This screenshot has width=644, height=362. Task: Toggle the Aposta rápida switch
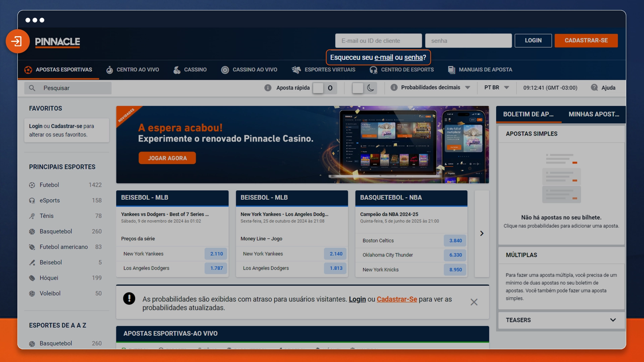[x=325, y=88]
